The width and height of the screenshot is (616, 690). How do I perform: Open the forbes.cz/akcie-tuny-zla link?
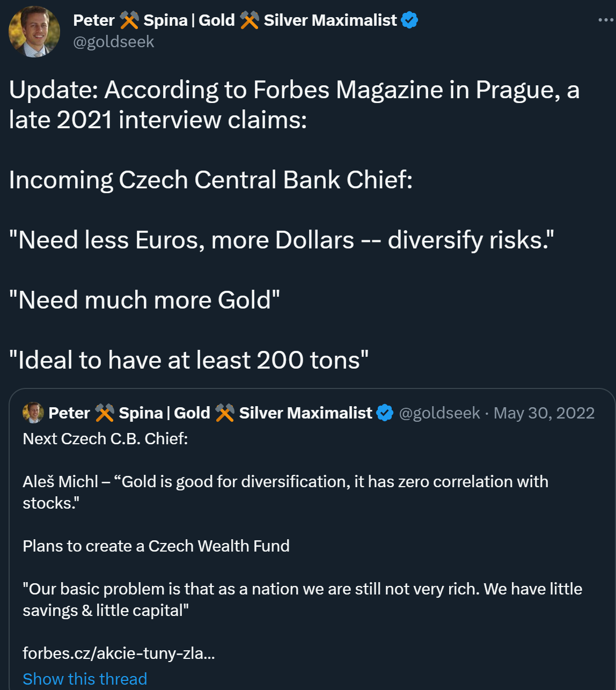pyautogui.click(x=119, y=653)
